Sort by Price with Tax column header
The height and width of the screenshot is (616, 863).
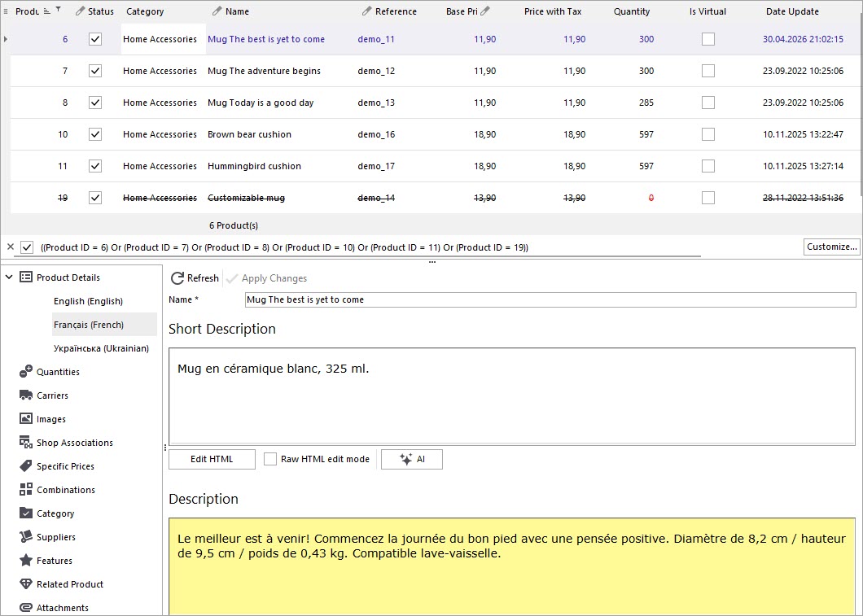553,11
